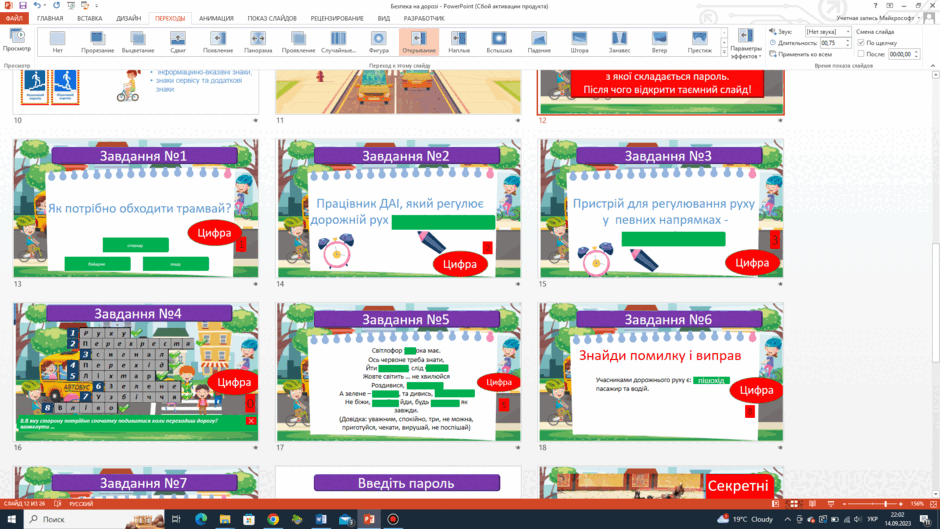Open Windows Start menu

pos(11,519)
